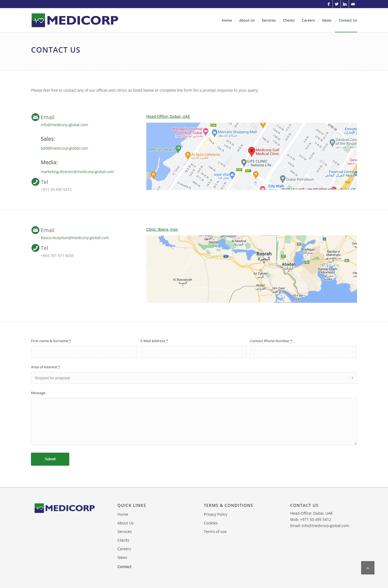Go to Home in the top navigation
Image resolution: width=388 pixels, height=588 pixels.
pyautogui.click(x=227, y=20)
